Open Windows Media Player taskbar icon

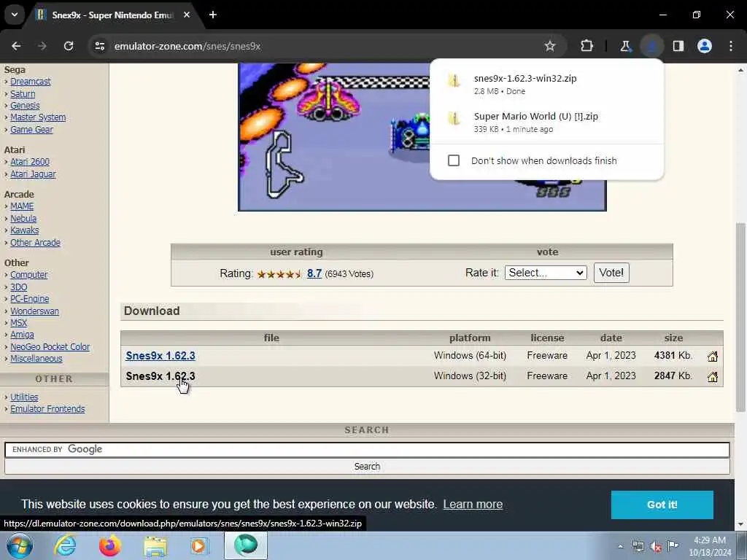click(199, 545)
